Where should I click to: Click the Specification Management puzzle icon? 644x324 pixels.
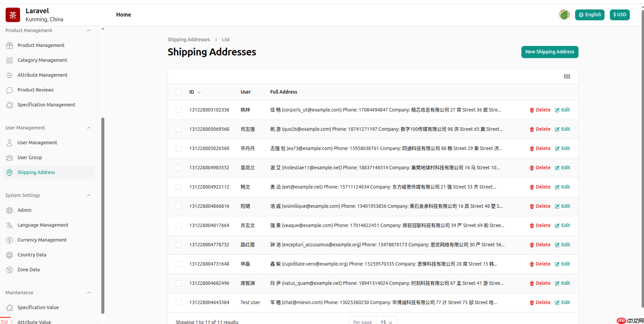click(9, 105)
